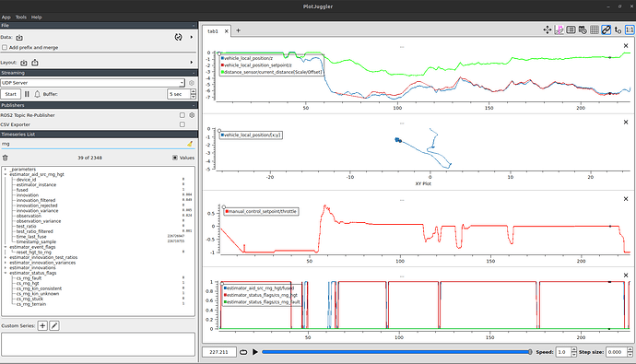Image resolution: width=636 pixels, height=364 pixels.
Task: Toggle the Values checkbox
Action: (175, 158)
